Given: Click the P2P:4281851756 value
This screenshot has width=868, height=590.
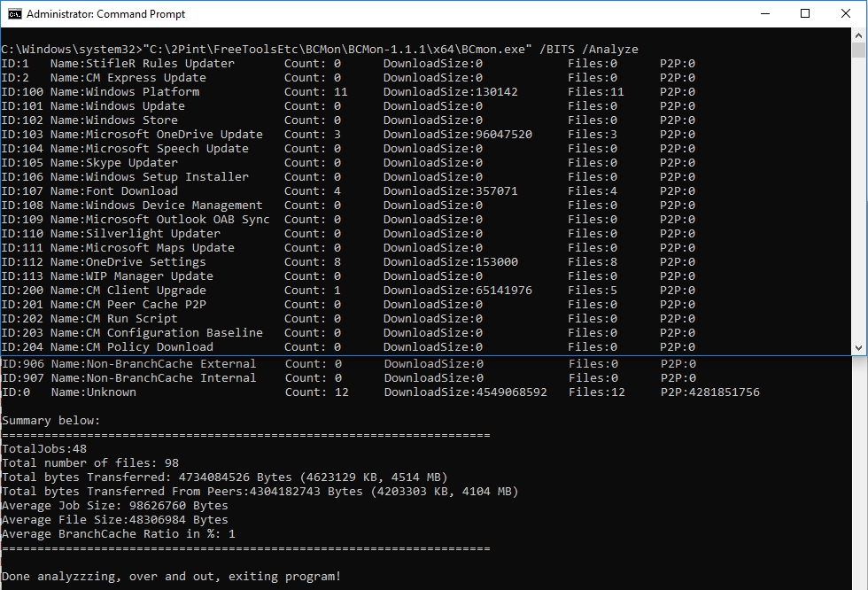Looking at the screenshot, I should pyautogui.click(x=709, y=392).
